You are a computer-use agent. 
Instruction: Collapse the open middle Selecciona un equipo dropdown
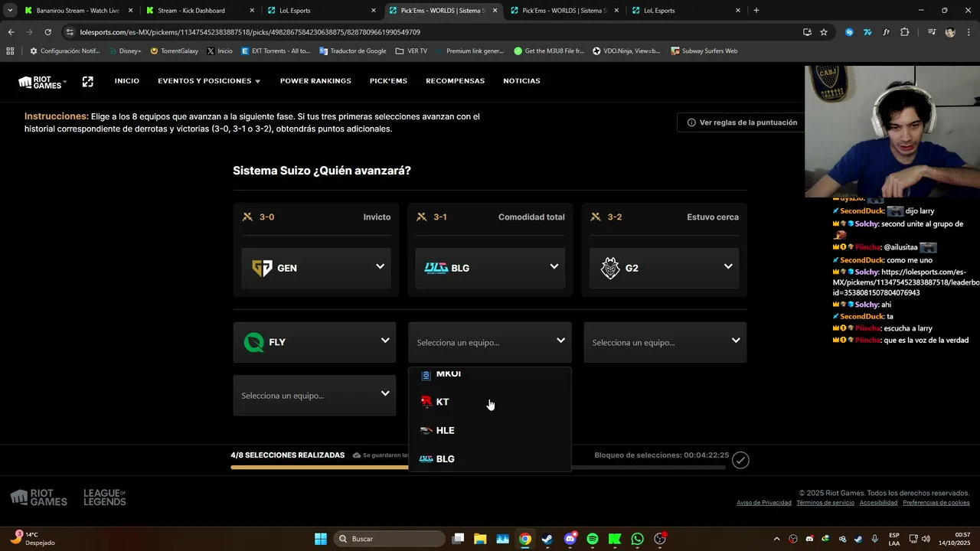(x=490, y=342)
